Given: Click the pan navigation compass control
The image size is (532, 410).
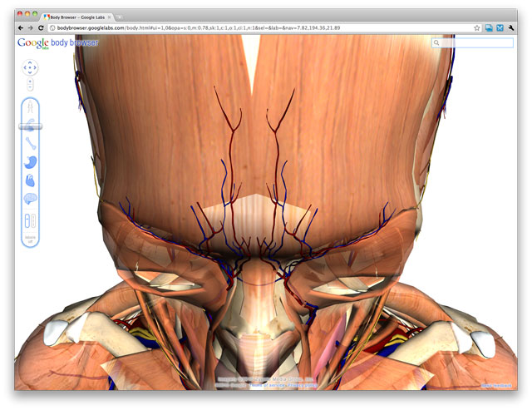Looking at the screenshot, I should coord(30,67).
